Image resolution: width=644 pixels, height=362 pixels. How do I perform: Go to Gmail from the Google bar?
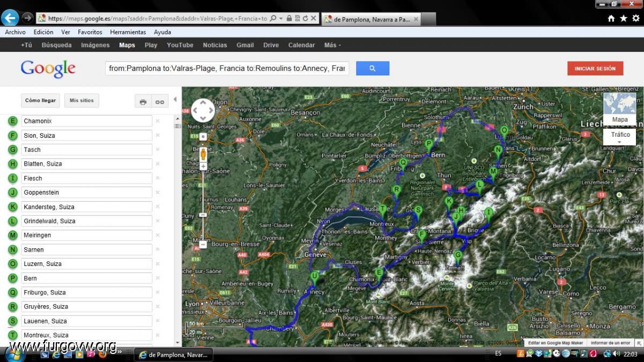pyautogui.click(x=245, y=45)
